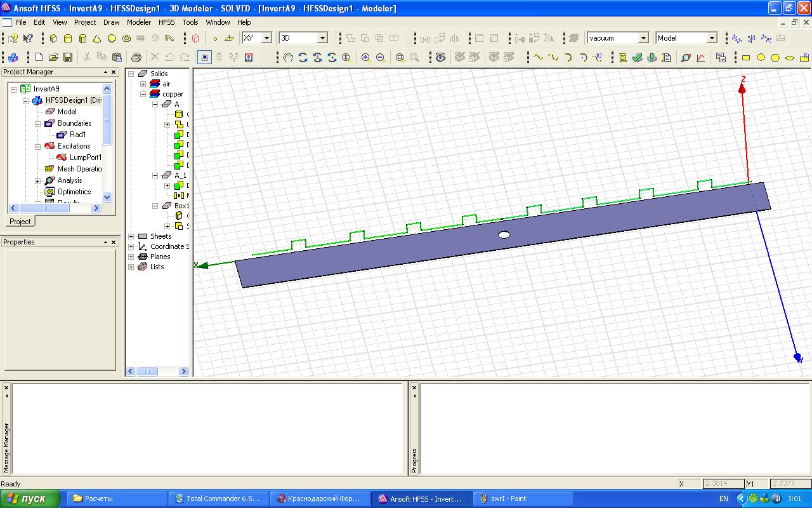The height and width of the screenshot is (508, 812).
Task: Expand the Sheets node in model tree
Action: 131,236
